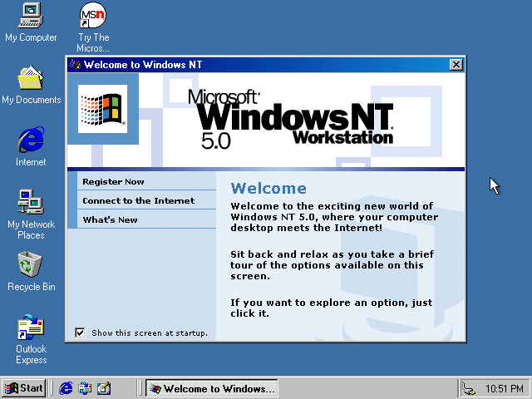Click the Welcome heading text
This screenshot has height=399, width=532.
pos(268,189)
